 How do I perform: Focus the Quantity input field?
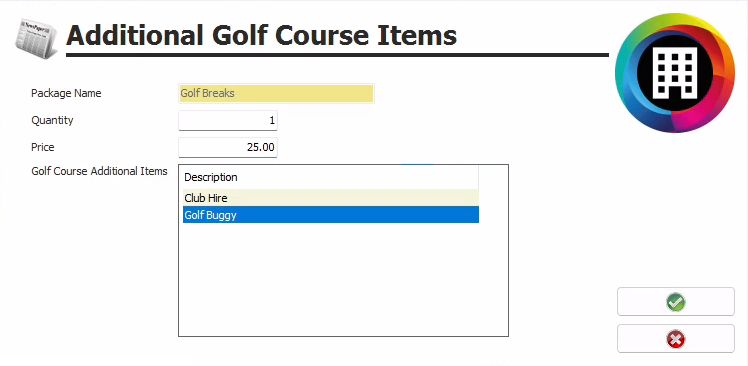[228, 120]
